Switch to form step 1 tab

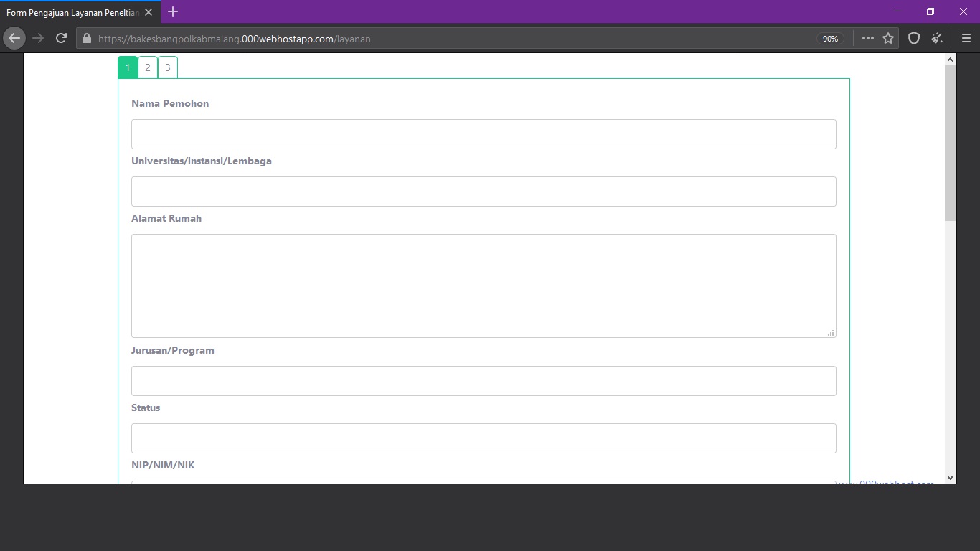coord(128,67)
